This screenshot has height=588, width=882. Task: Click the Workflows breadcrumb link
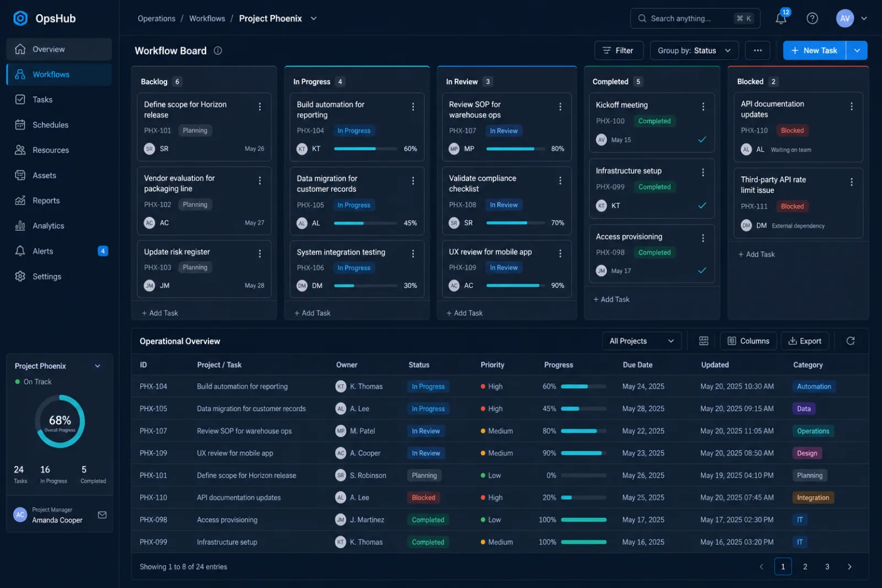[207, 18]
